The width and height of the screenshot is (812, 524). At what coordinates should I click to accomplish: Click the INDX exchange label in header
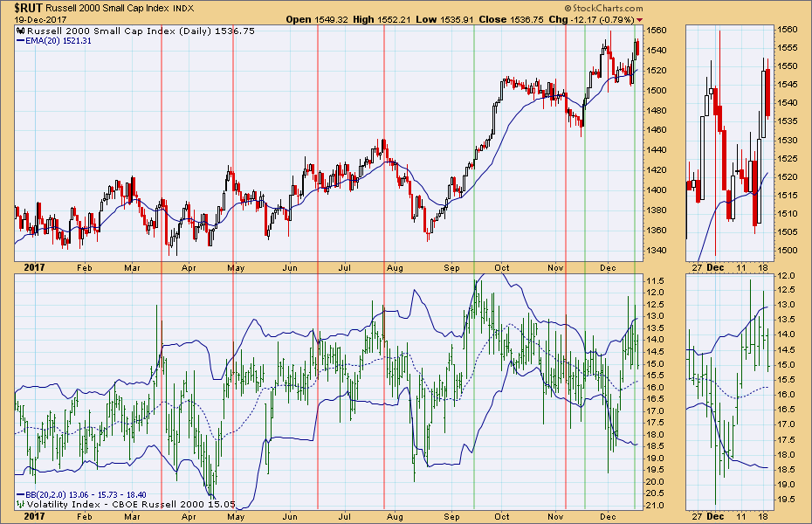[x=184, y=8]
